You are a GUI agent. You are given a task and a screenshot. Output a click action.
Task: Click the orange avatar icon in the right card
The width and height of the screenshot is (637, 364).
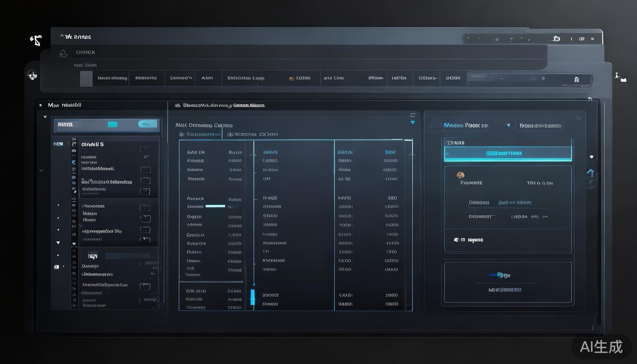[x=460, y=175]
